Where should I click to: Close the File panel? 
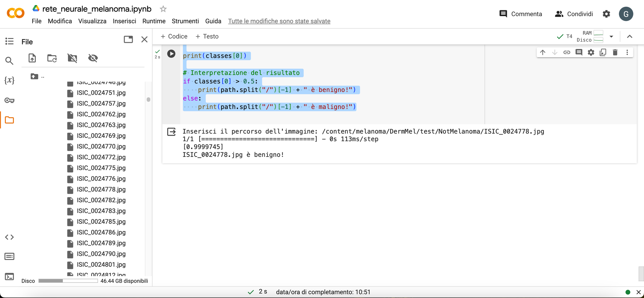coord(144,39)
